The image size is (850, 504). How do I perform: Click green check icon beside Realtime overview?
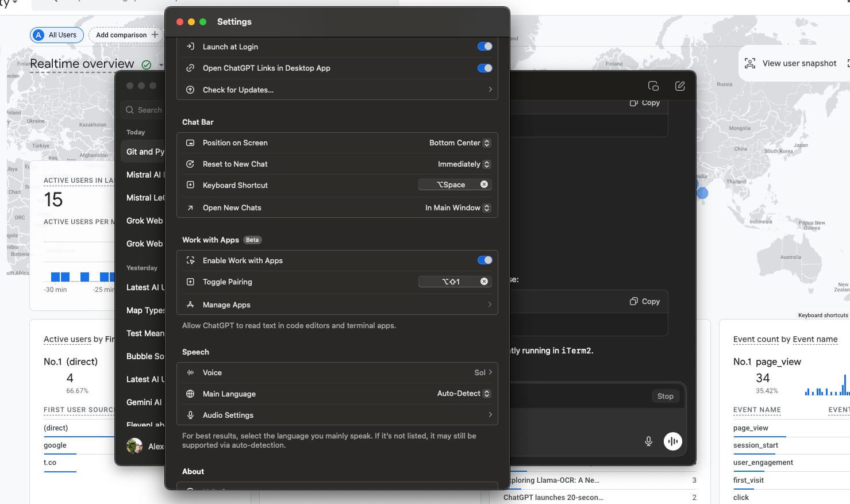click(x=147, y=65)
